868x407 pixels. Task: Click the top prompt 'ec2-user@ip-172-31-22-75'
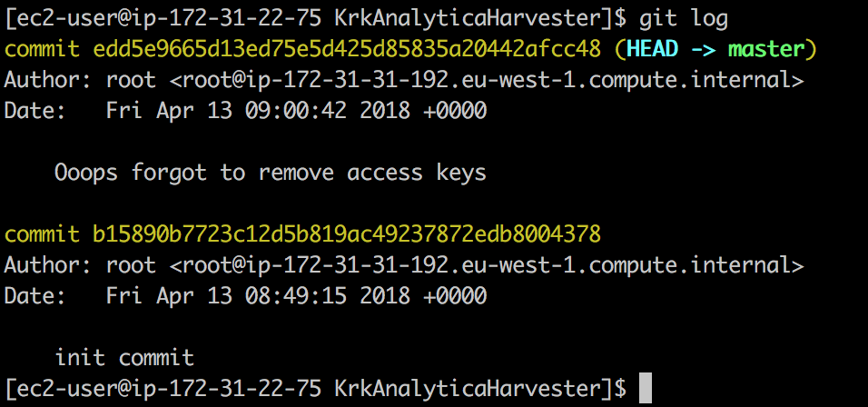coord(168,19)
